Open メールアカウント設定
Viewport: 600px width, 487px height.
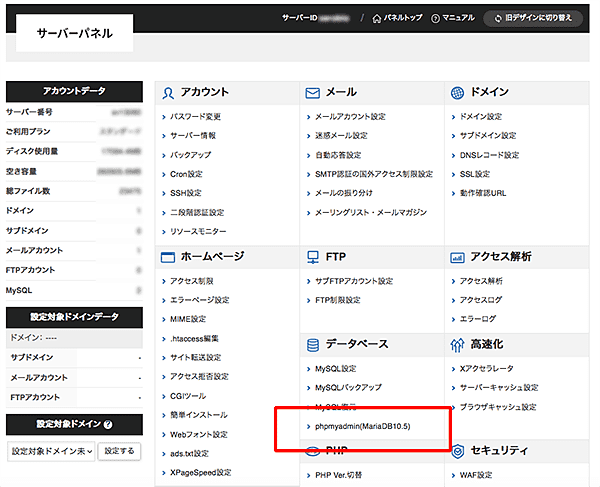pyautogui.click(x=350, y=117)
